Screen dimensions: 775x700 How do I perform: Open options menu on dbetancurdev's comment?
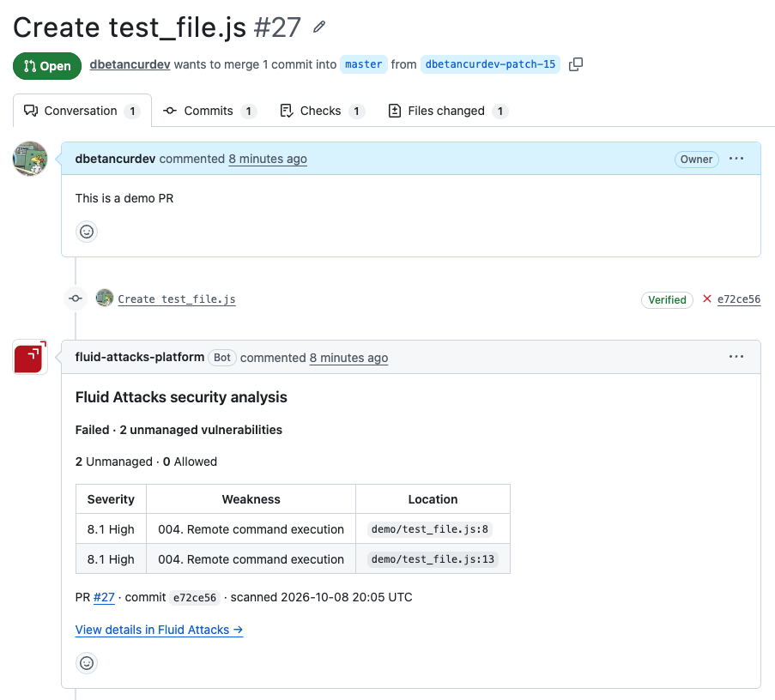pos(736,159)
